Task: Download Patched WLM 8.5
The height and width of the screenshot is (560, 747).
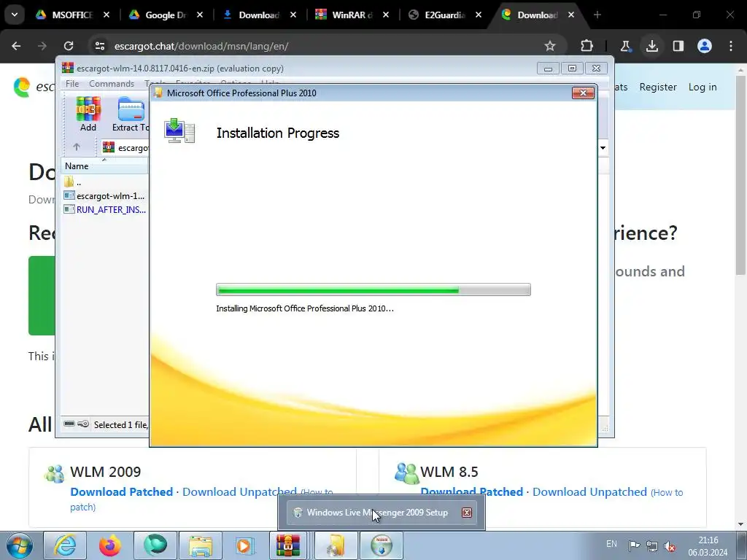Action: click(x=472, y=492)
